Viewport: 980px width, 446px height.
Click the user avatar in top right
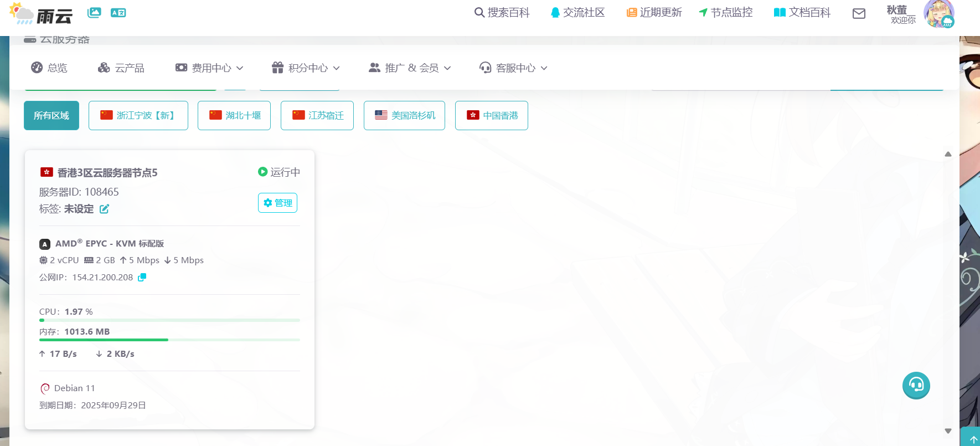[938, 14]
